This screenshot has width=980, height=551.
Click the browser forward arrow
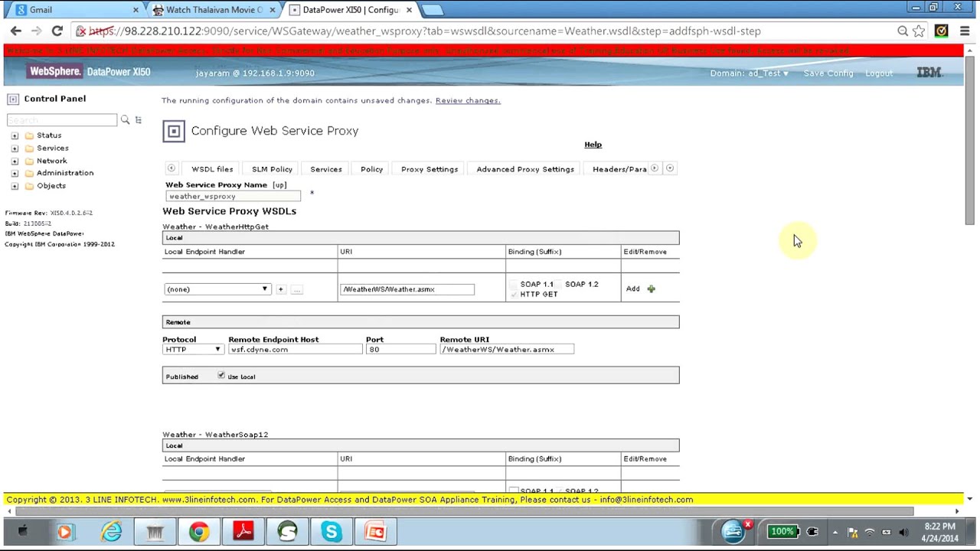(x=37, y=31)
